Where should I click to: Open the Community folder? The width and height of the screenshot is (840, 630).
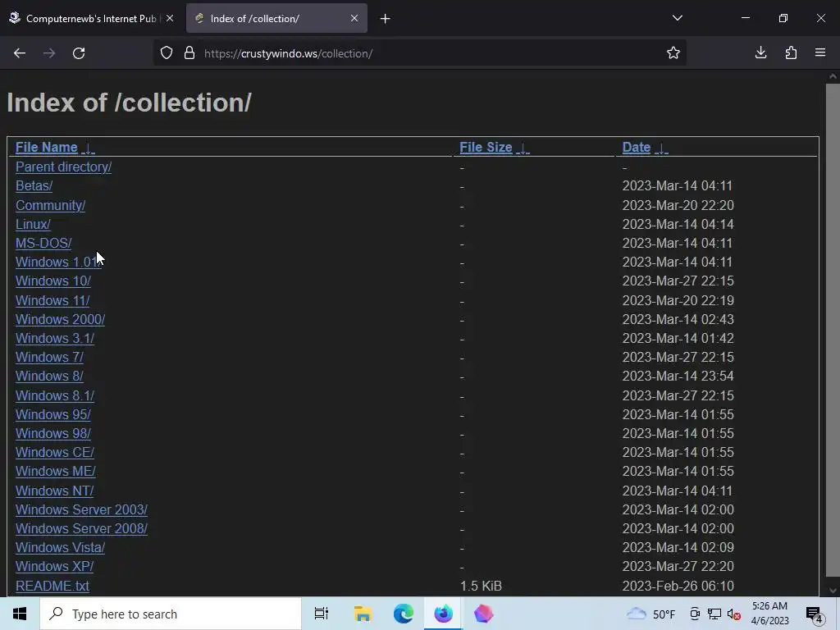point(50,205)
